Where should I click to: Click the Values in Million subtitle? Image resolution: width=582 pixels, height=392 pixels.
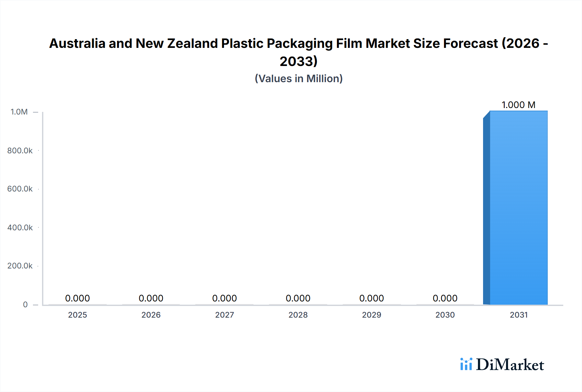point(298,78)
